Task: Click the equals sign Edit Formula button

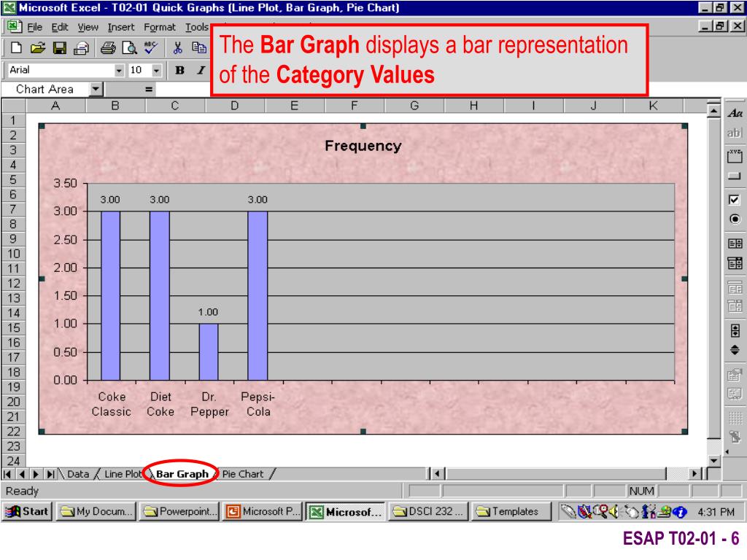Action: click(x=149, y=89)
